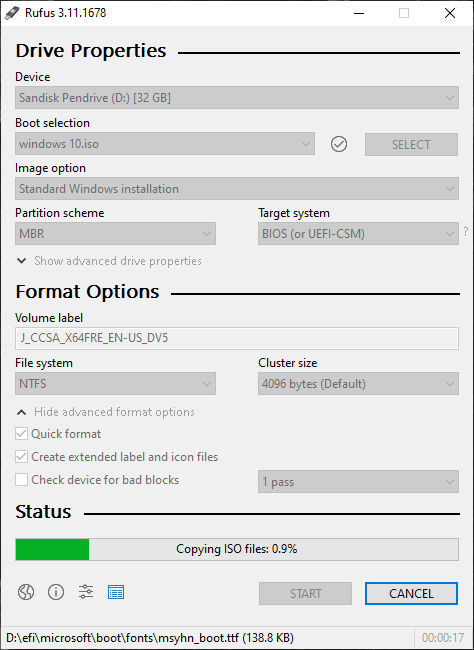474x650 pixels.
Task: Open the language globe icon
Action: pyautogui.click(x=26, y=592)
